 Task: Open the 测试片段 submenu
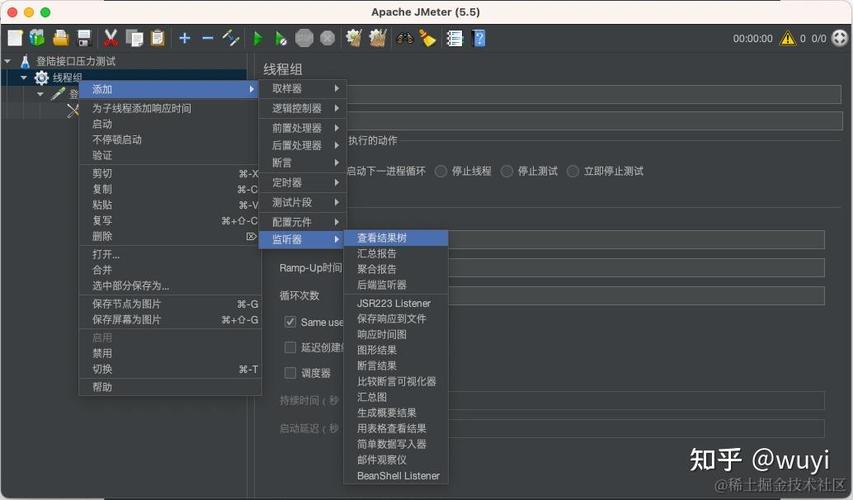click(302, 202)
